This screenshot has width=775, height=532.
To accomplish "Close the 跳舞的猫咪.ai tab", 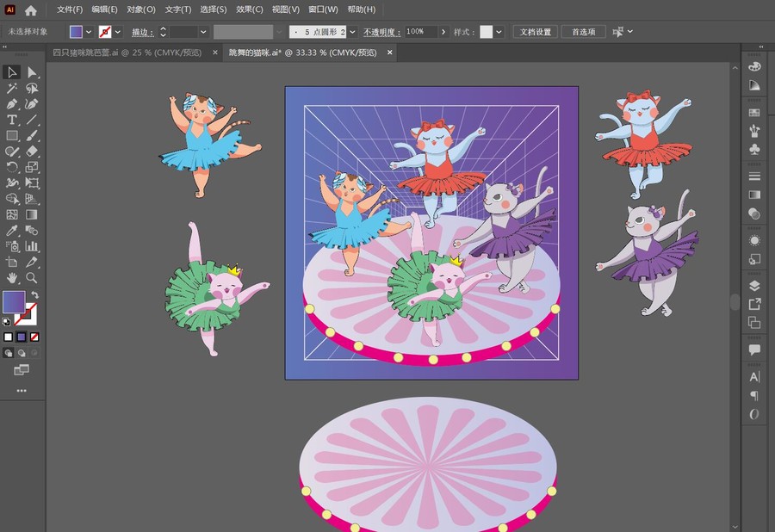I will (x=390, y=53).
